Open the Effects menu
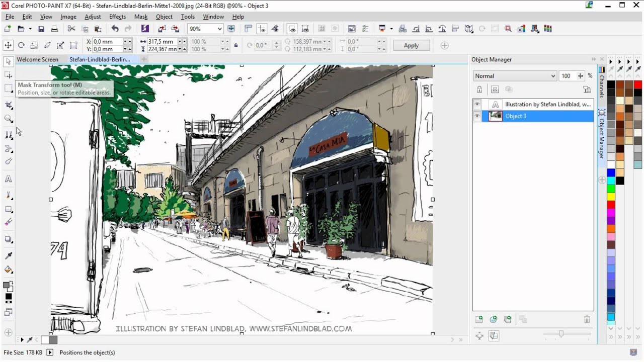Viewport: 644px width, 362px height. (x=117, y=17)
